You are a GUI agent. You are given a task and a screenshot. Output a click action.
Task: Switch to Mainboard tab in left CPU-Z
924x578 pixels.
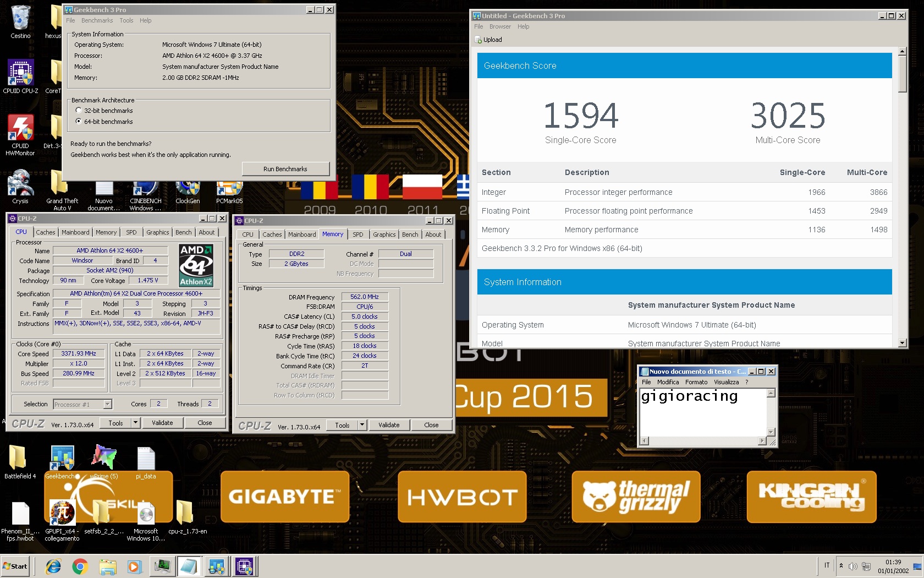pos(75,232)
